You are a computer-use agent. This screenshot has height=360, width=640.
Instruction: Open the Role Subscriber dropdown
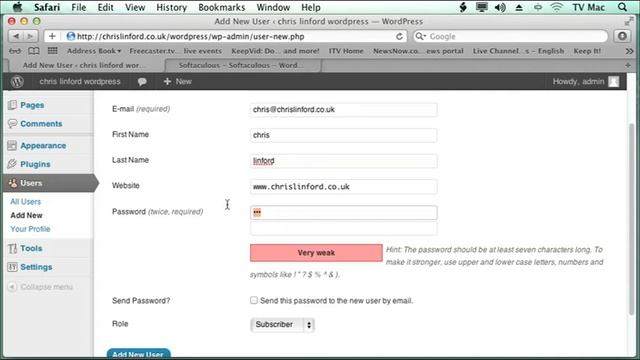282,324
